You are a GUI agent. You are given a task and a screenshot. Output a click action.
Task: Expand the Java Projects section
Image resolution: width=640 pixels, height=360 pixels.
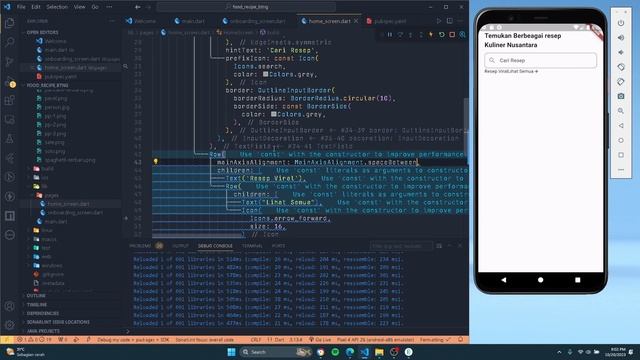coord(43,331)
